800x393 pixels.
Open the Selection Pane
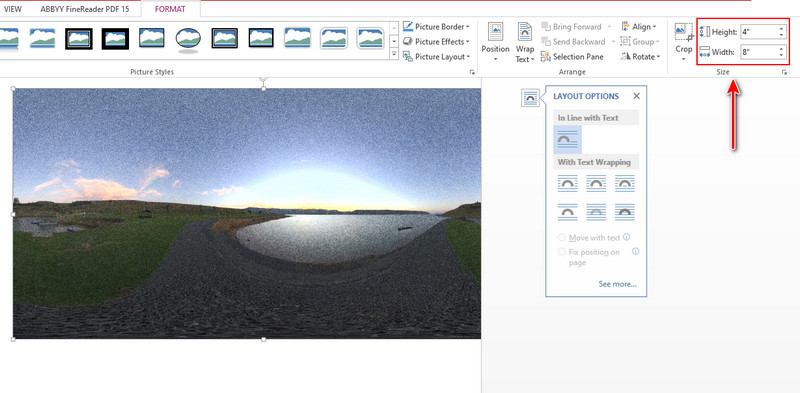pyautogui.click(x=572, y=57)
